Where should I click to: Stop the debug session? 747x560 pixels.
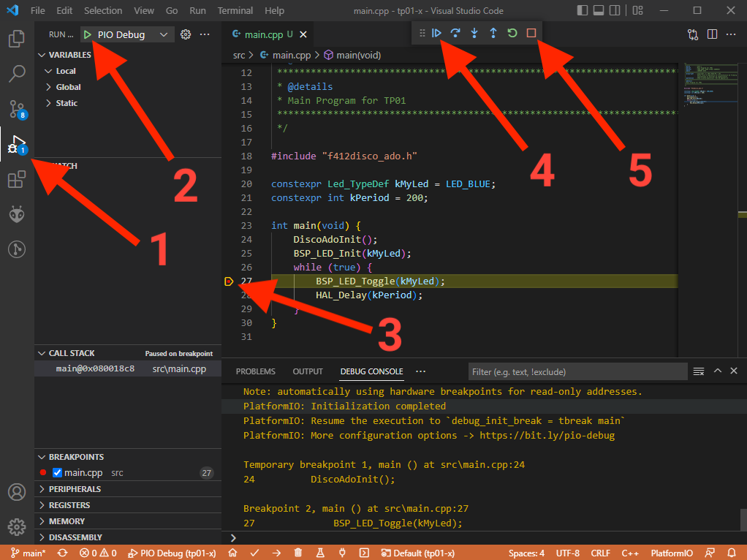(x=531, y=33)
